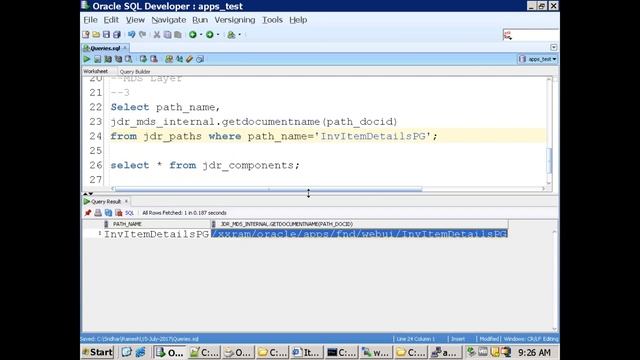Viewport: 640px width, 360px height.
Task: Click the Rollback icon in the worksheet toolbar
Action: click(x=154, y=59)
